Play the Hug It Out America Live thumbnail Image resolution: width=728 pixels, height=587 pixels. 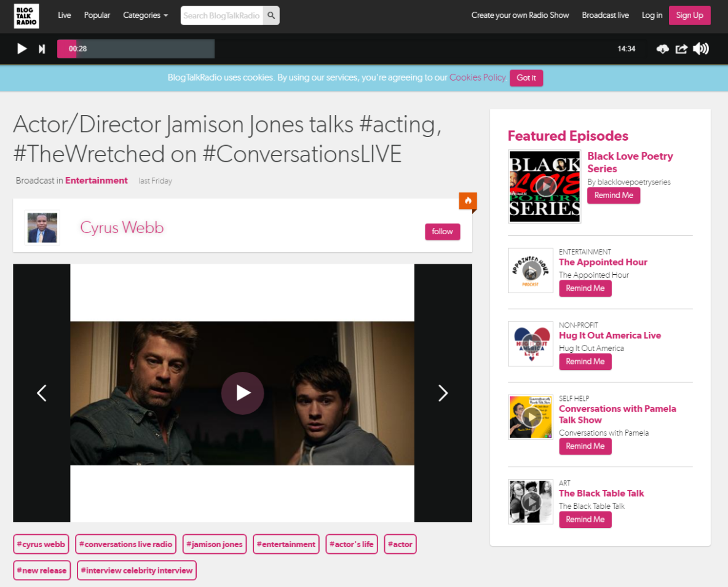coord(531,344)
